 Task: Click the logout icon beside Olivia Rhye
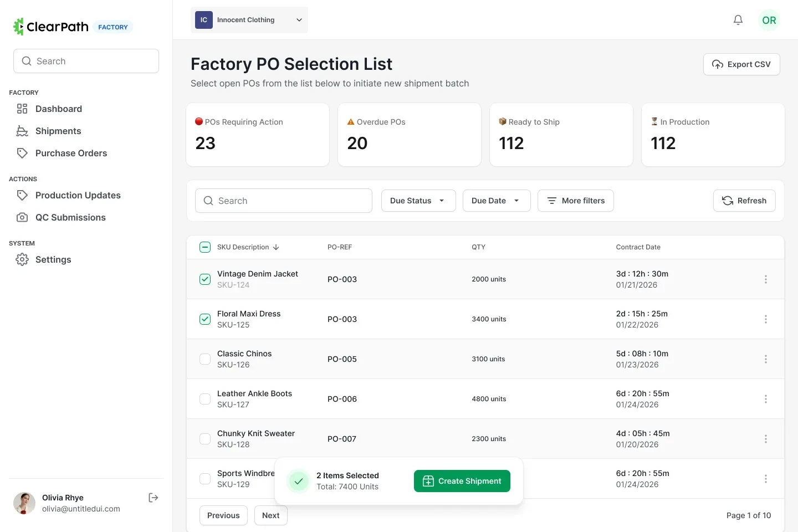pyautogui.click(x=154, y=498)
